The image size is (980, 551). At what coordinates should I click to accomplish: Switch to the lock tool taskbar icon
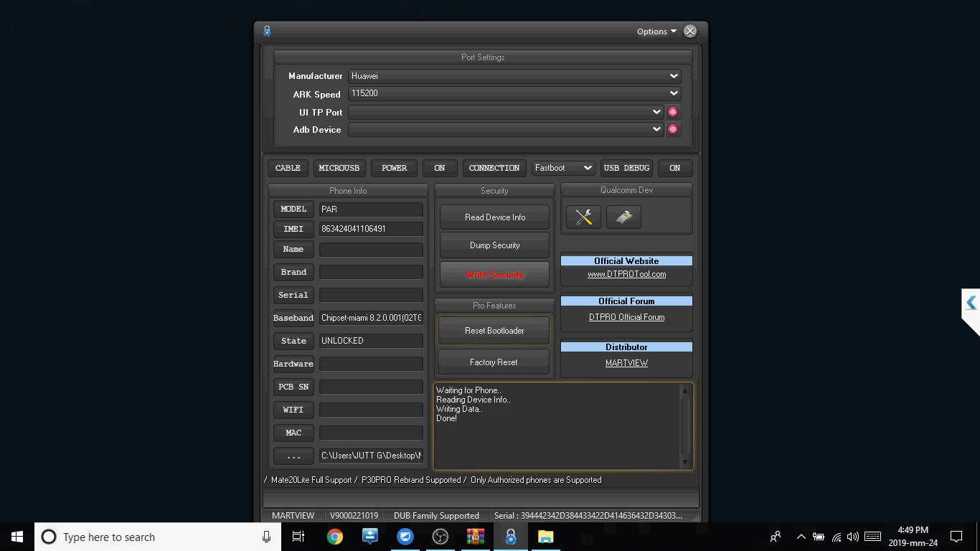pos(511,537)
